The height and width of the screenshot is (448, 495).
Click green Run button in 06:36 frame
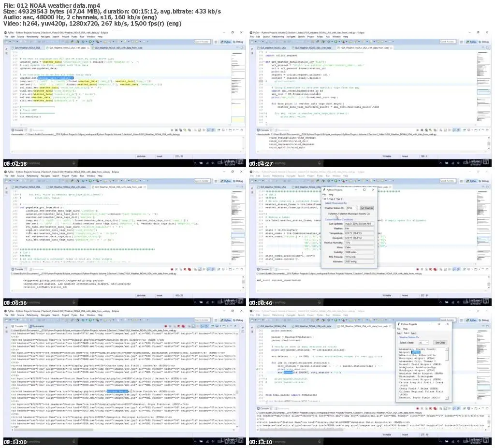90,181
